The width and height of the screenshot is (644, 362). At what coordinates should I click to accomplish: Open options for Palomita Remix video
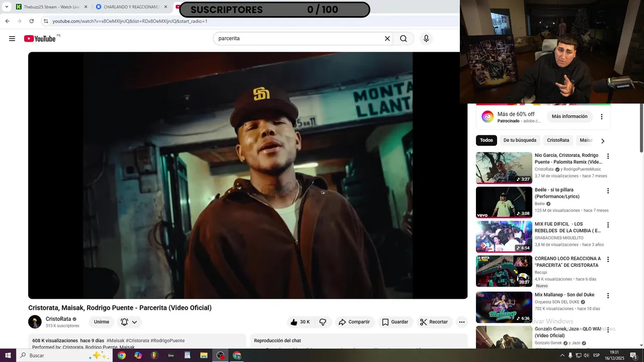click(608, 156)
